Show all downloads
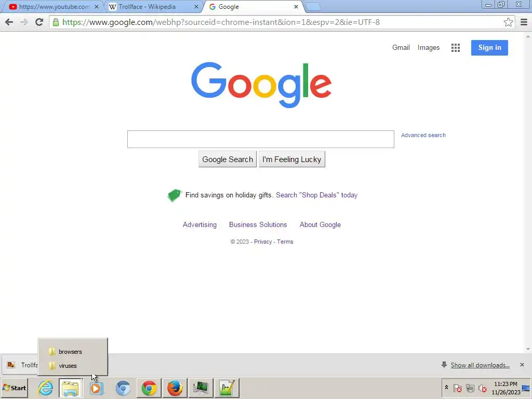532x399 pixels. pos(480,365)
